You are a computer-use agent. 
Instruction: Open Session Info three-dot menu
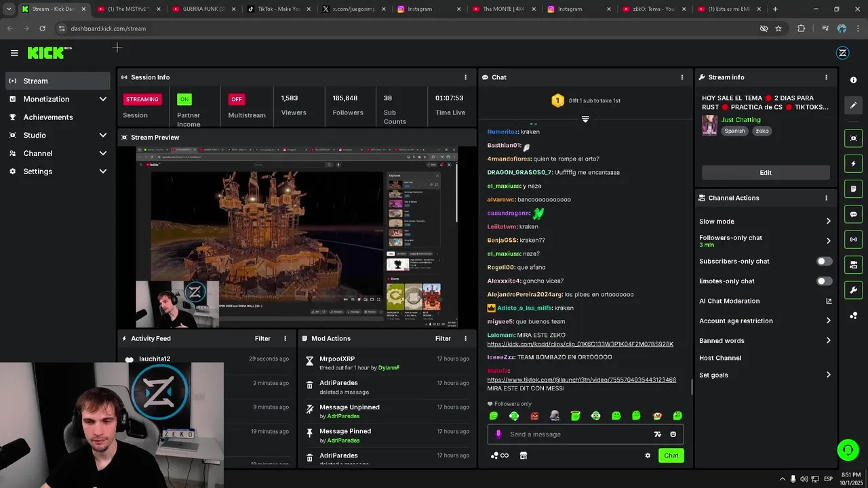click(x=465, y=77)
